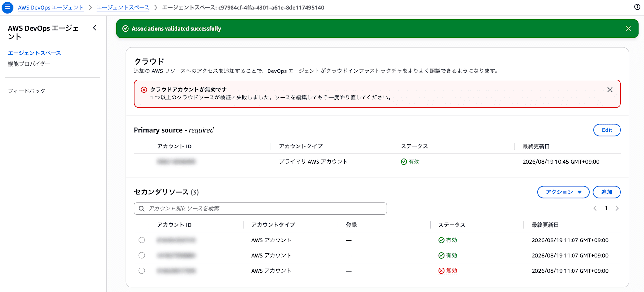Select the radio button for the invalid account
Screen dimensions: 644x292
tap(142, 271)
